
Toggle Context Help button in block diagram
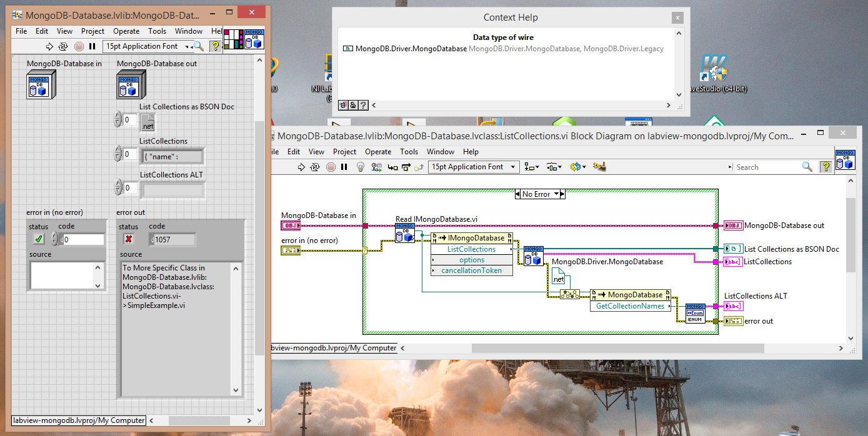[826, 167]
